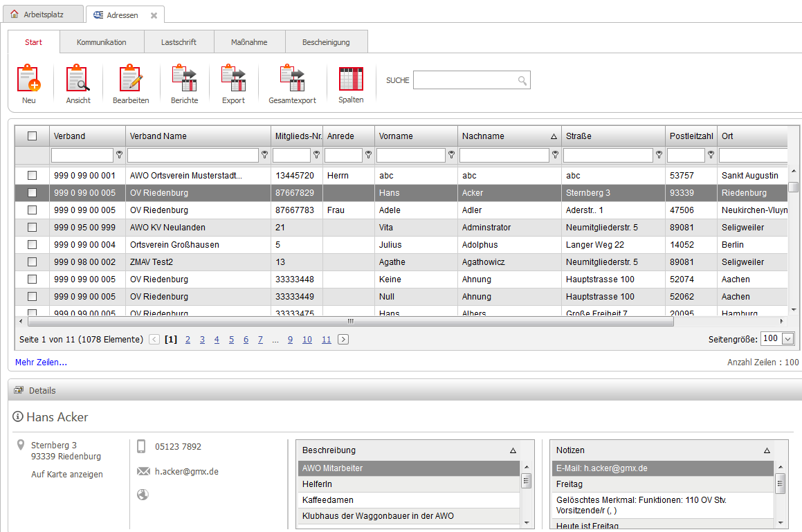Open the Berichte reports icon

(184, 78)
